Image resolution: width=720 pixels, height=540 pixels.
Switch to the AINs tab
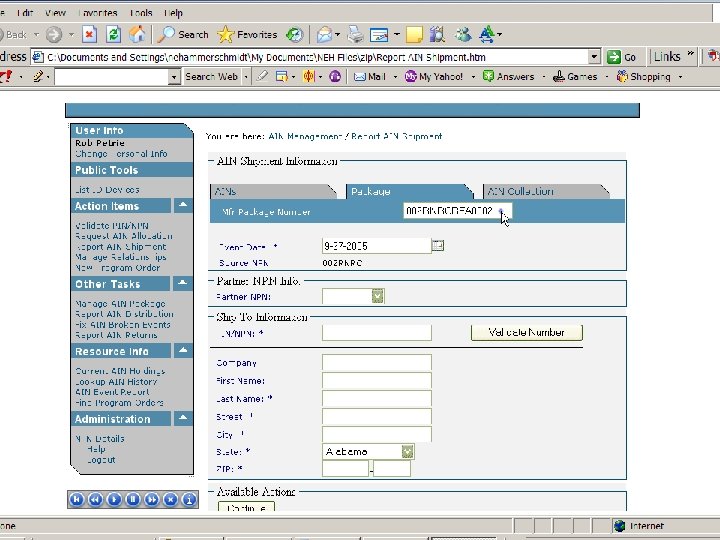pos(273,191)
